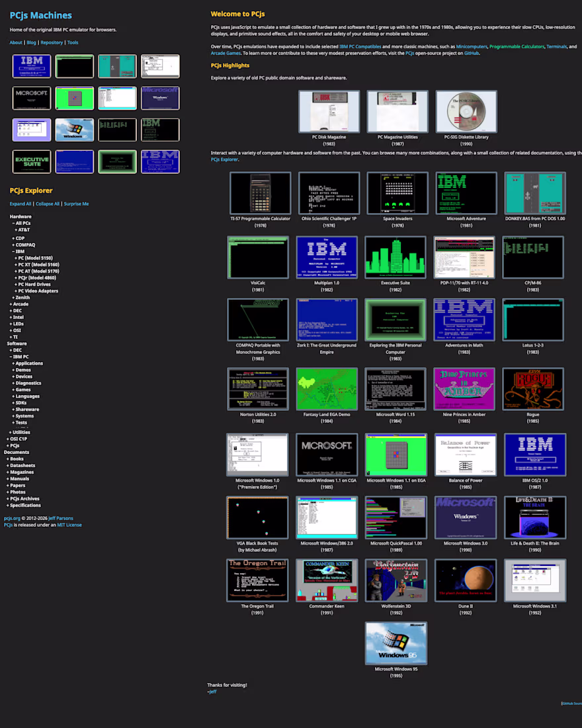This screenshot has width=582, height=728.
Task: Open the Tools link in the header
Action: point(73,42)
